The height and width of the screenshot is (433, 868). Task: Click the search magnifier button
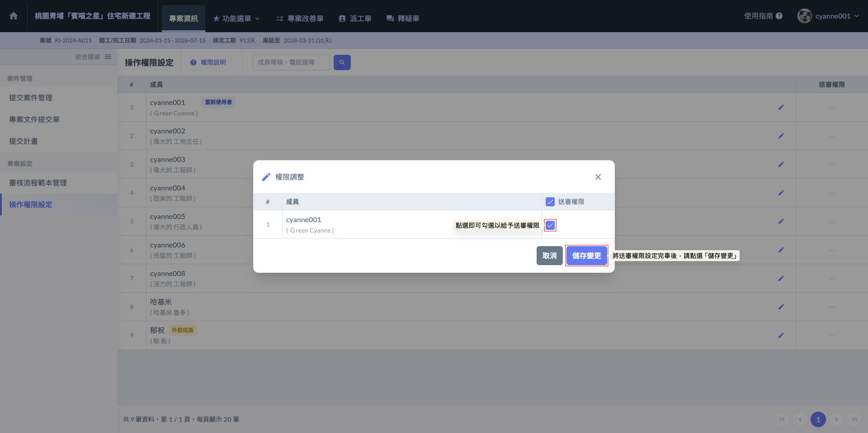(342, 62)
